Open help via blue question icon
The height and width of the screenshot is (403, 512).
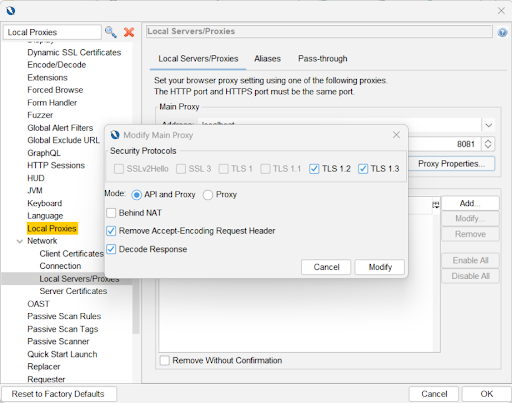(502, 32)
